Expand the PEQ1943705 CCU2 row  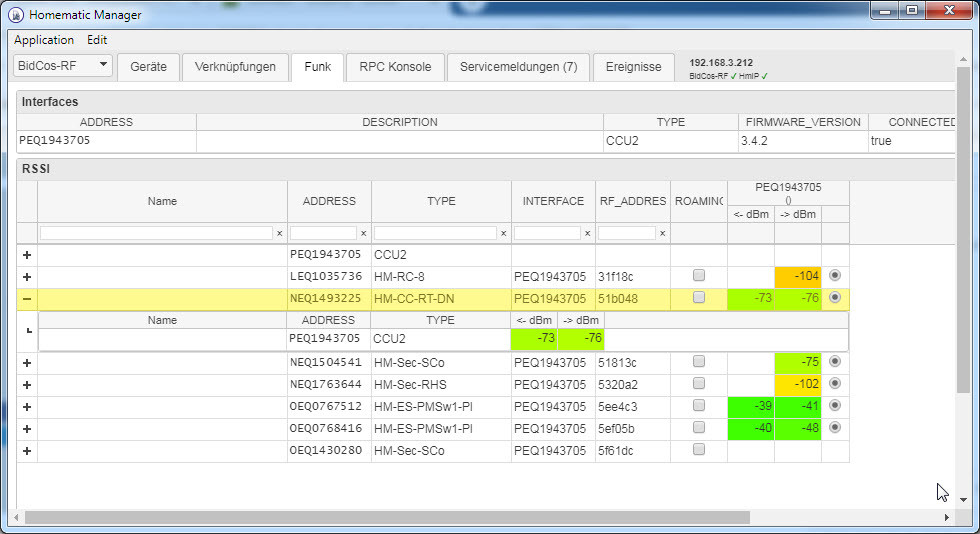click(x=27, y=255)
